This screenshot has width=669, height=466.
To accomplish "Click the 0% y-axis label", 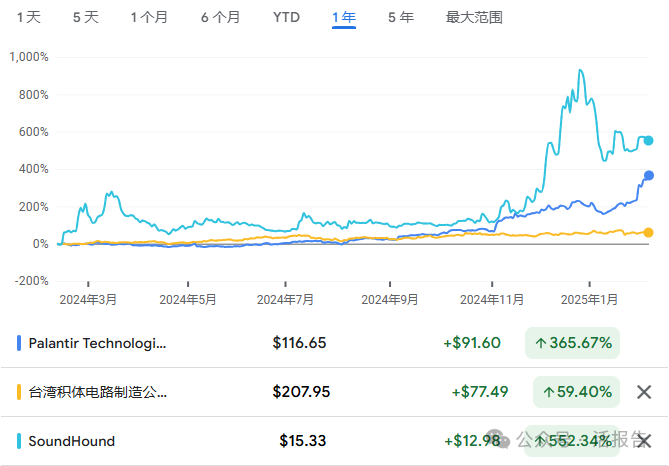I will [x=41, y=244].
